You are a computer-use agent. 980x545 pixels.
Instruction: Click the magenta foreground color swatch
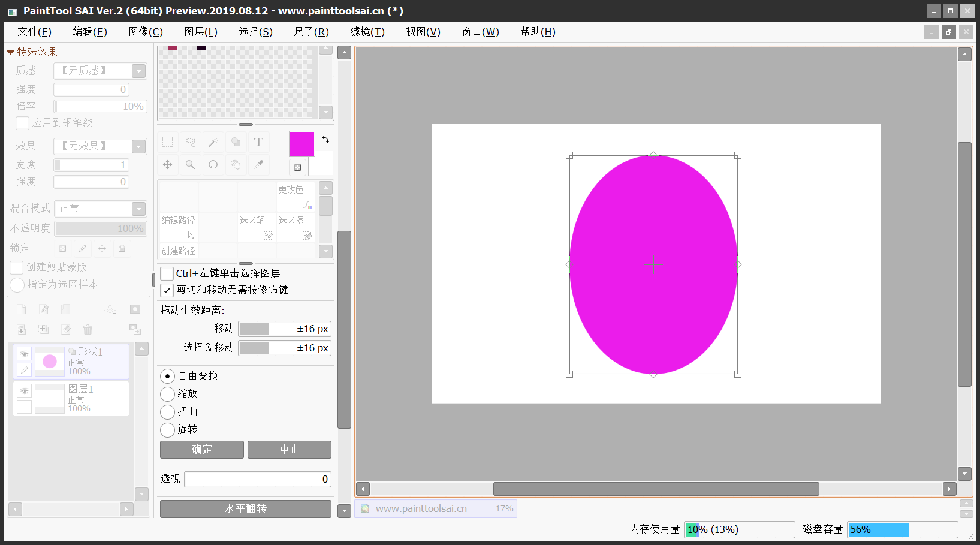301,144
